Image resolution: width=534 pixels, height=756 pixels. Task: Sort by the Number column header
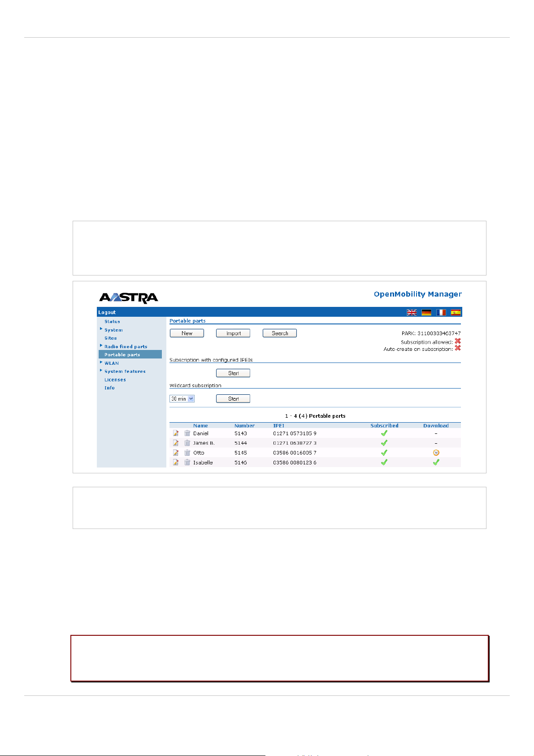point(244,426)
